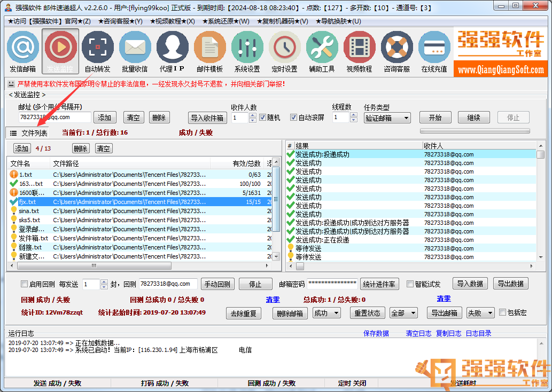This screenshot has width=552, height=392.
Task: Click the 强强软件 website banner logo
Action: point(501,52)
